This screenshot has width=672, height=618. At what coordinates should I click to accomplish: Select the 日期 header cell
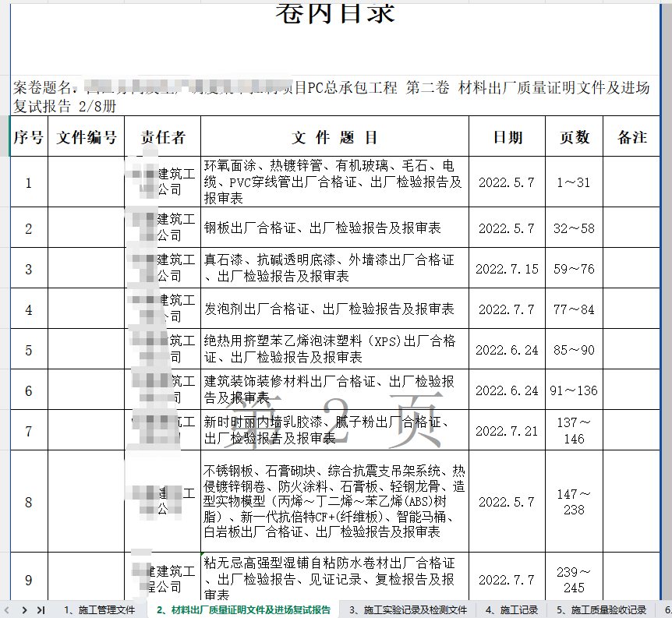click(508, 137)
